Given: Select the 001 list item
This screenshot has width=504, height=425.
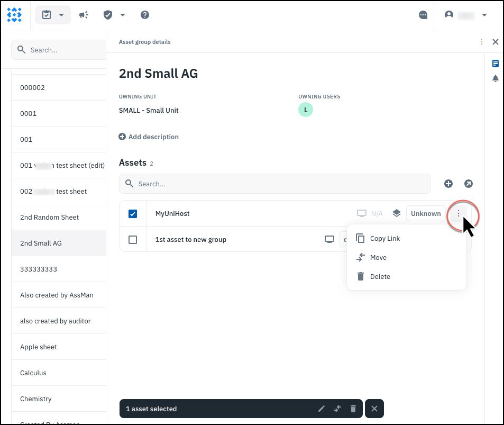Looking at the screenshot, I should tap(59, 139).
